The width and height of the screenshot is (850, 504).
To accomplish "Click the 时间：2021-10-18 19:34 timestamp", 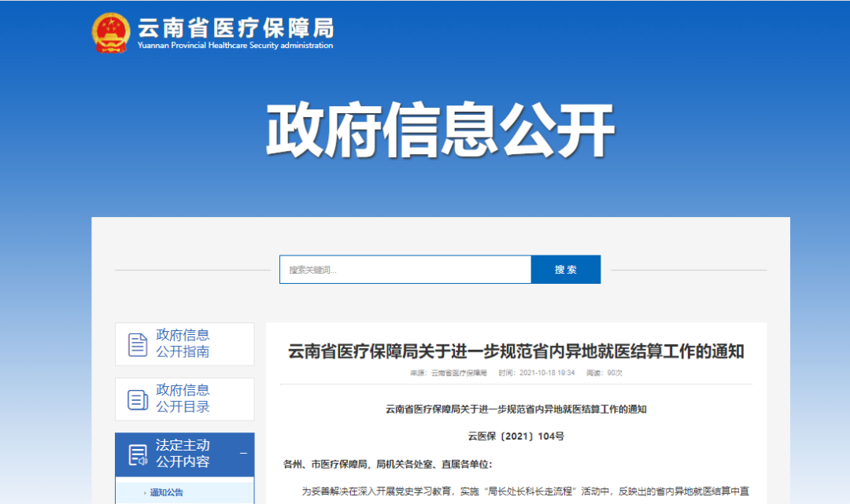I will pyautogui.click(x=537, y=373).
